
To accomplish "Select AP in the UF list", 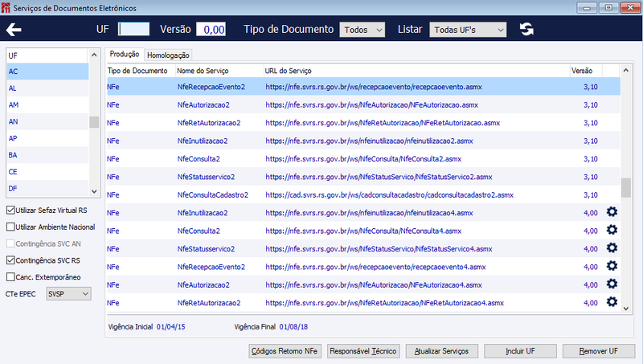I will 47,138.
